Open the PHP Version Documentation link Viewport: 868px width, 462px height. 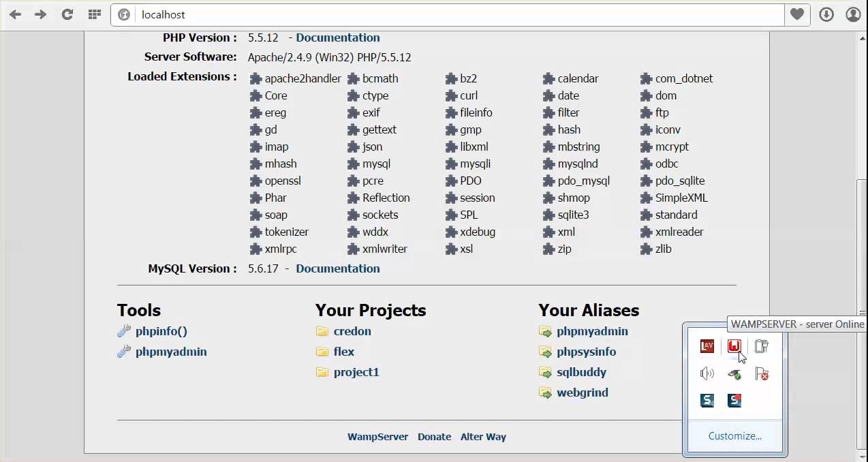click(x=337, y=37)
